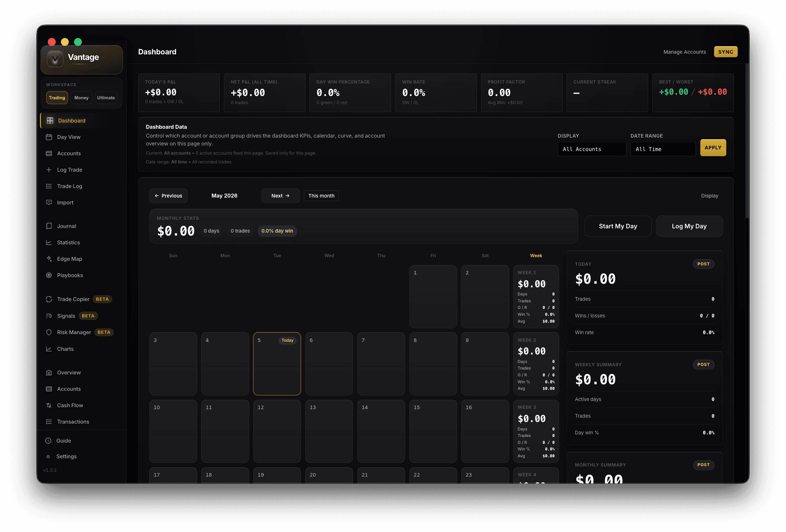Image resolution: width=786 pixels, height=532 pixels.
Task: Click the Transactions list icon
Action: point(49,422)
